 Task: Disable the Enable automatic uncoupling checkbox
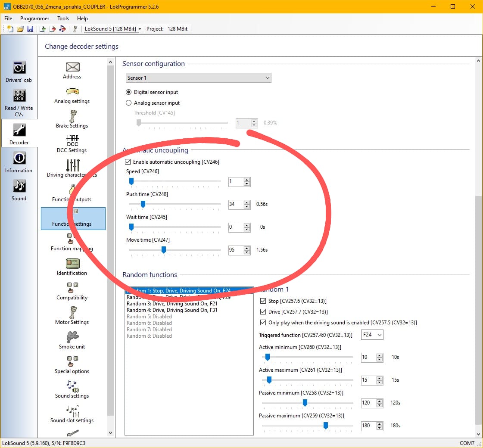point(128,162)
